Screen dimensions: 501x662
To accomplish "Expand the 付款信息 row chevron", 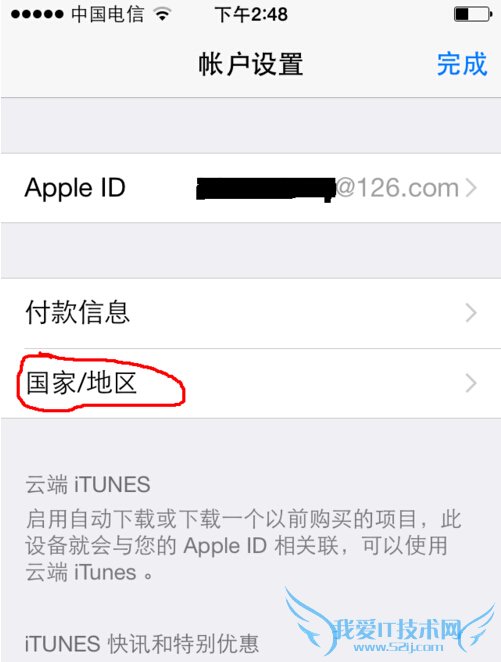I will [x=471, y=313].
